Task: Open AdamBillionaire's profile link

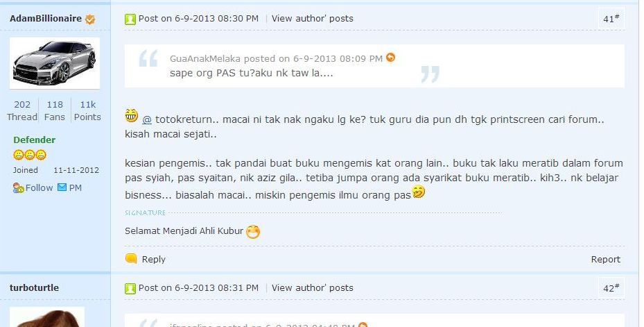Action: [x=46, y=19]
